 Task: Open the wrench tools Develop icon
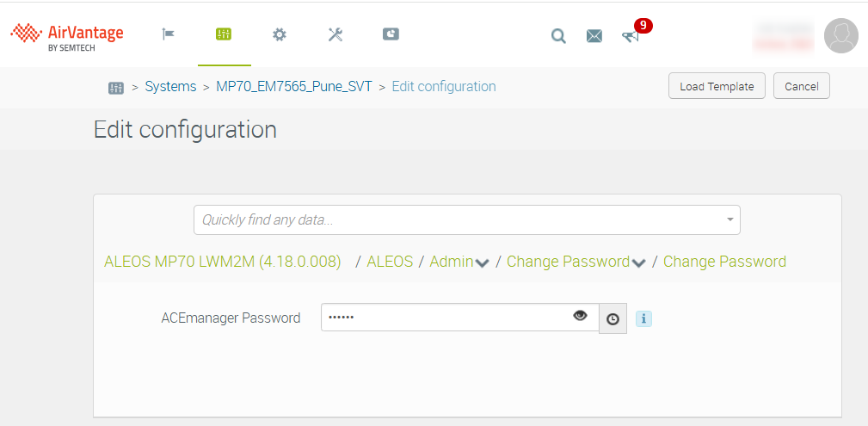(336, 34)
